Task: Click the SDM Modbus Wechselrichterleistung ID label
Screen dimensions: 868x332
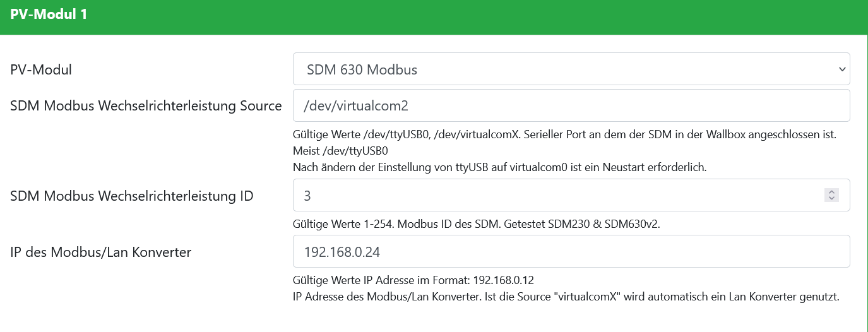Action: [132, 196]
